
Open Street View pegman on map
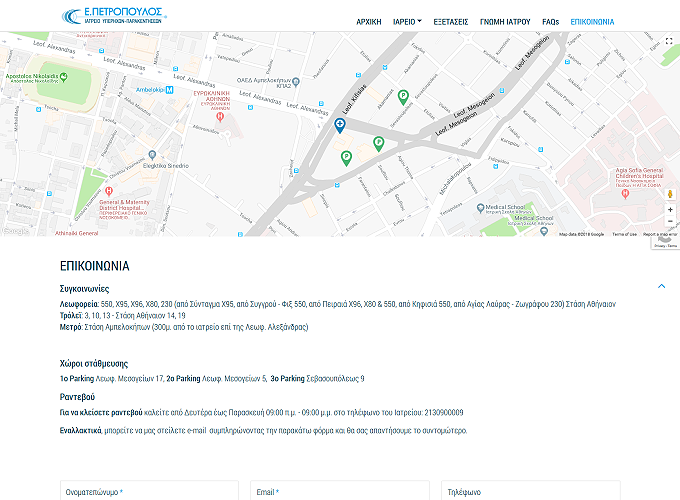670,194
